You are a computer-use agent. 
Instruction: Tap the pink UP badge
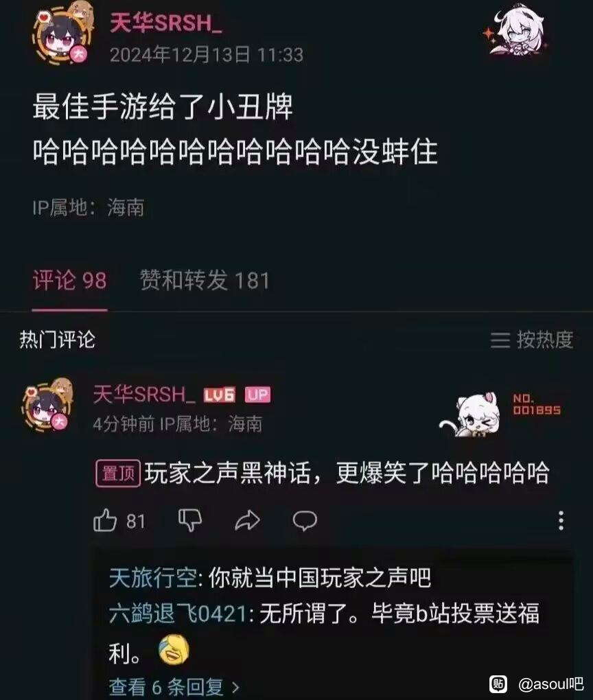tap(257, 395)
